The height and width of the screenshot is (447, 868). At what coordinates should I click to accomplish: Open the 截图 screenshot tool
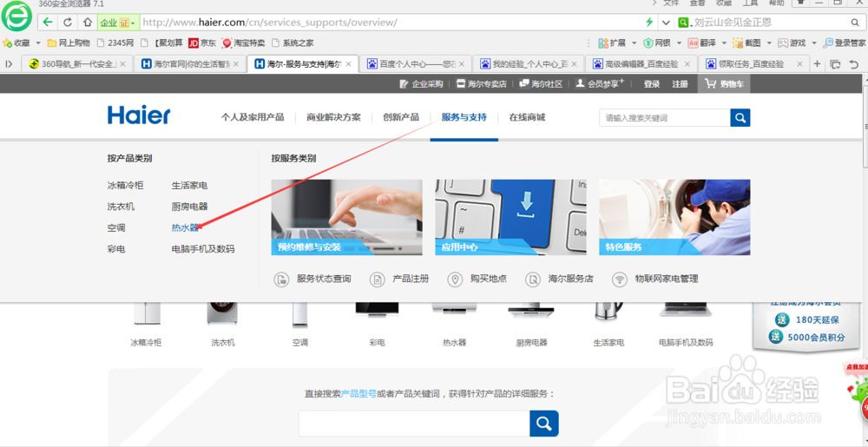click(x=746, y=43)
